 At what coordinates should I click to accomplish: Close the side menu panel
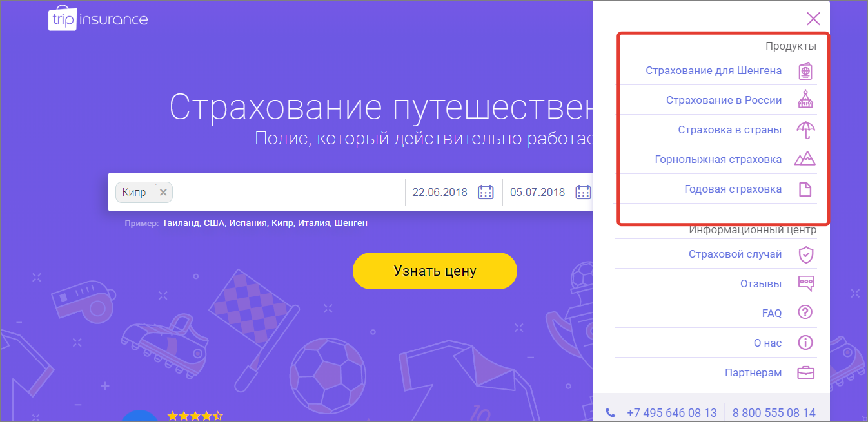813,19
